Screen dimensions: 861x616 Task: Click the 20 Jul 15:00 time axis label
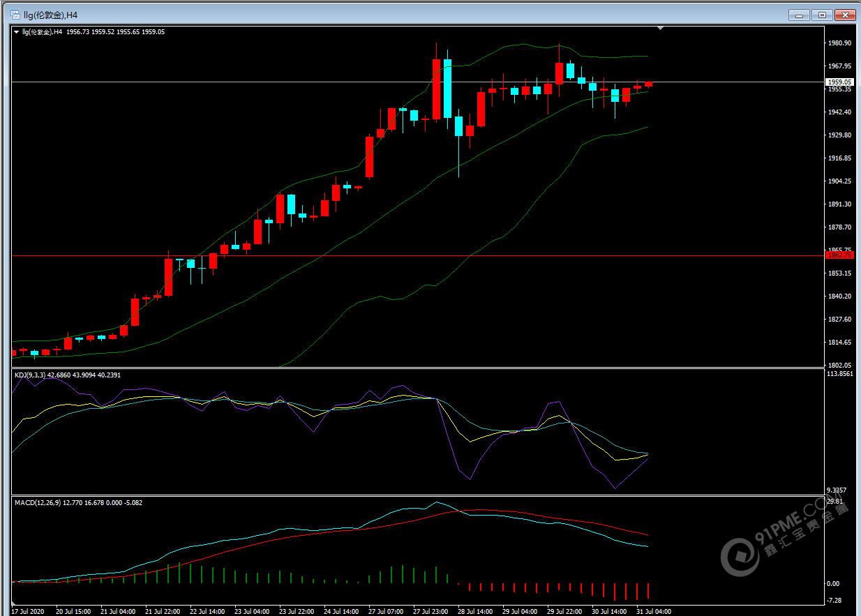(73, 612)
